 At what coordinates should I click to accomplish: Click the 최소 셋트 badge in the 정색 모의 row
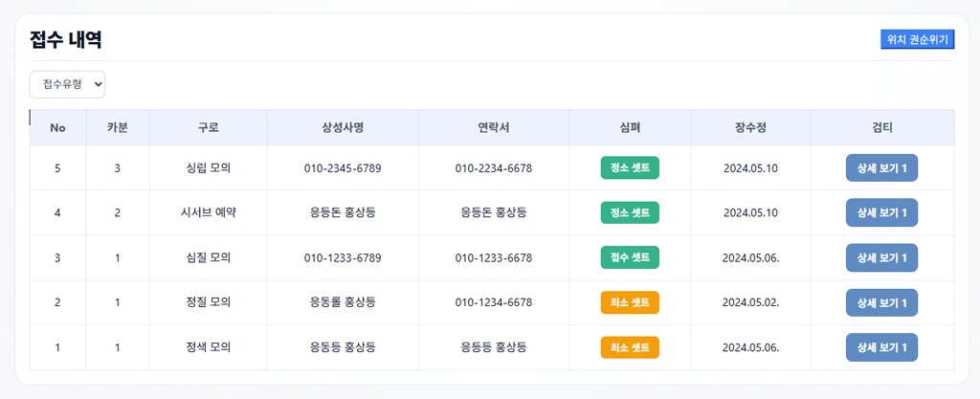pos(630,347)
